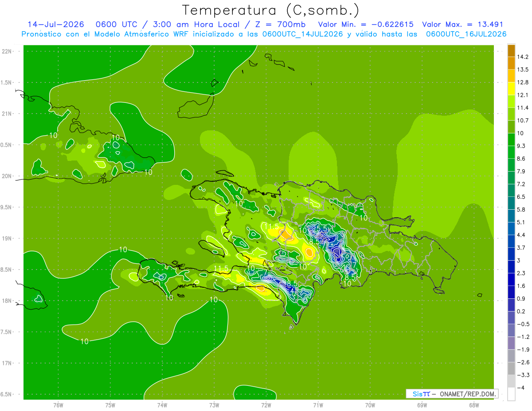
Task: Click the "19N" latitude label
Action: coord(7,239)
